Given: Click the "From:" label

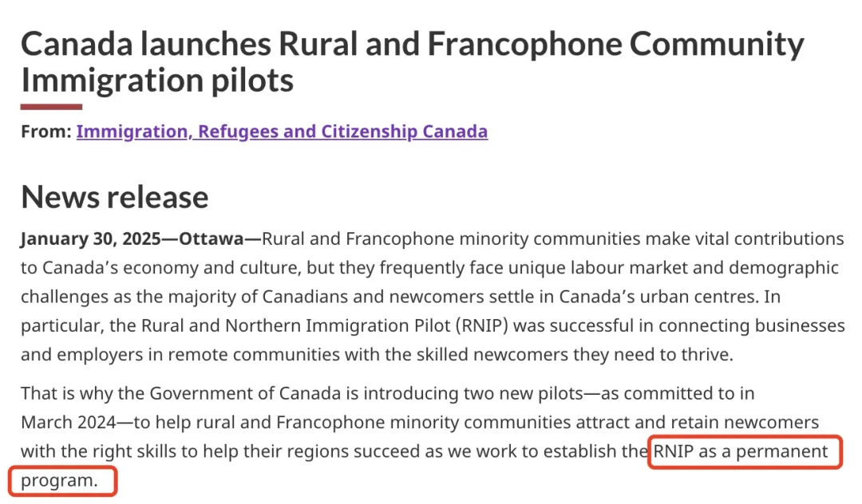Looking at the screenshot, I should click(x=45, y=132).
